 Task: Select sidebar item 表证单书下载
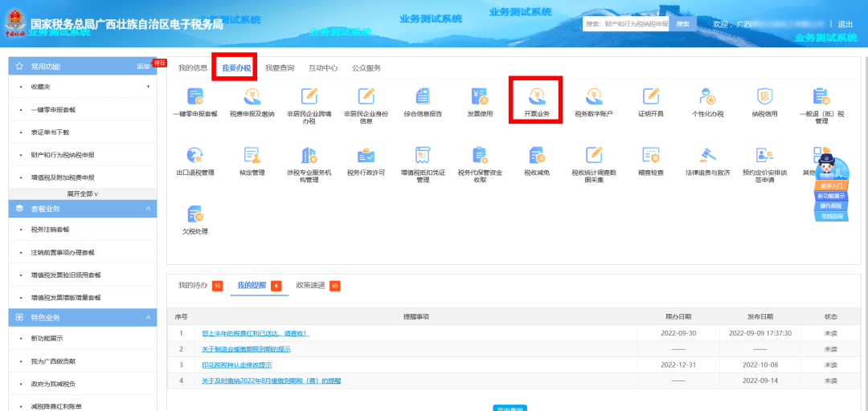tap(83, 132)
